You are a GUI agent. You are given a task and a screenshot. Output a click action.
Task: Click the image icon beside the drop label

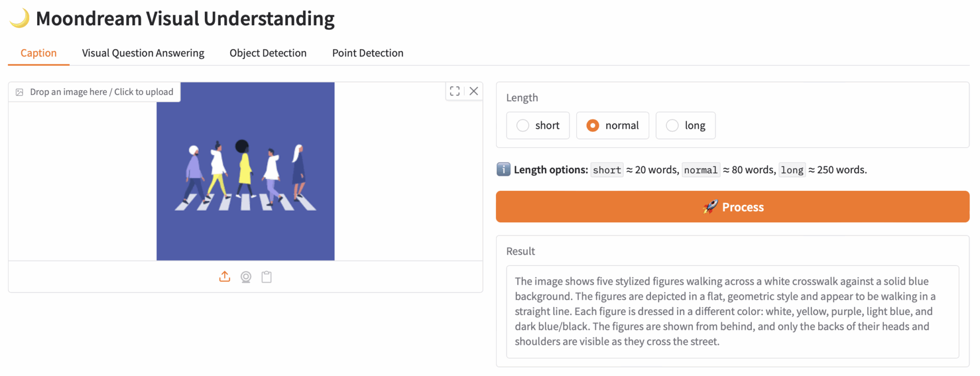pyautogui.click(x=19, y=92)
